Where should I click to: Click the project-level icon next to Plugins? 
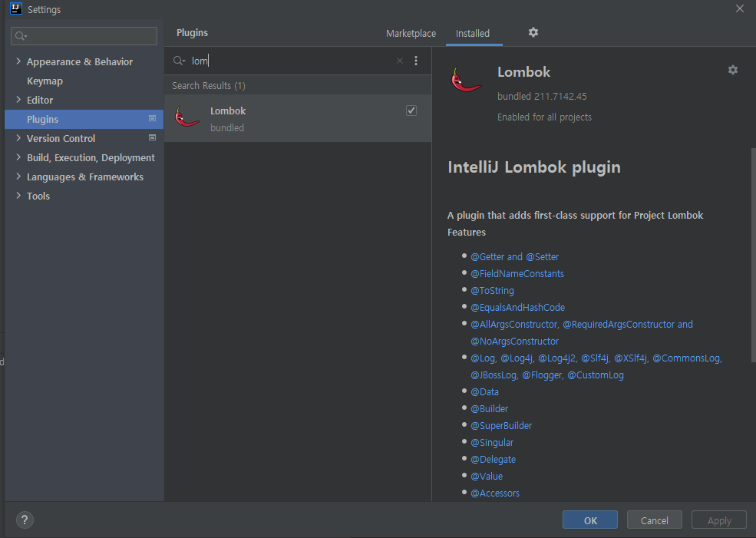tap(153, 119)
